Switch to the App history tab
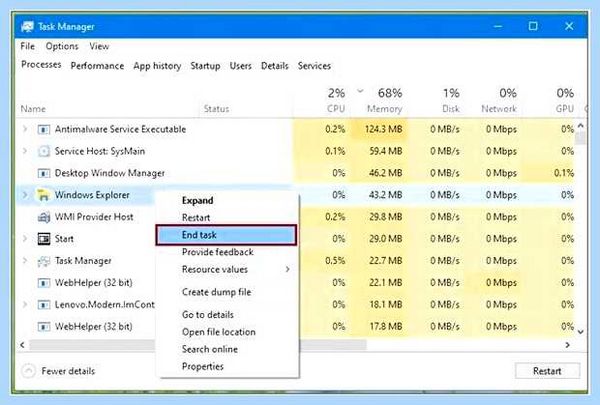Viewport: 600px width, 405px height. pos(157,66)
